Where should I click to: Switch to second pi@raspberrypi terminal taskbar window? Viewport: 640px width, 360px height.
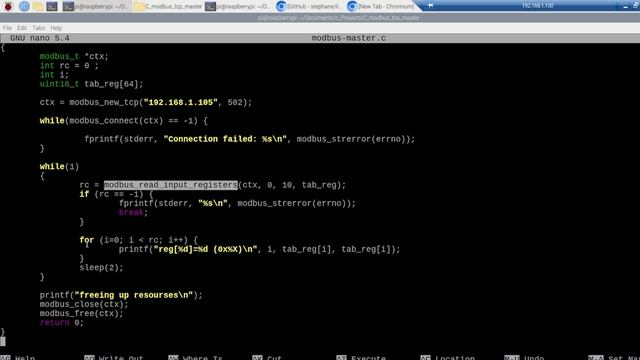tap(238, 7)
